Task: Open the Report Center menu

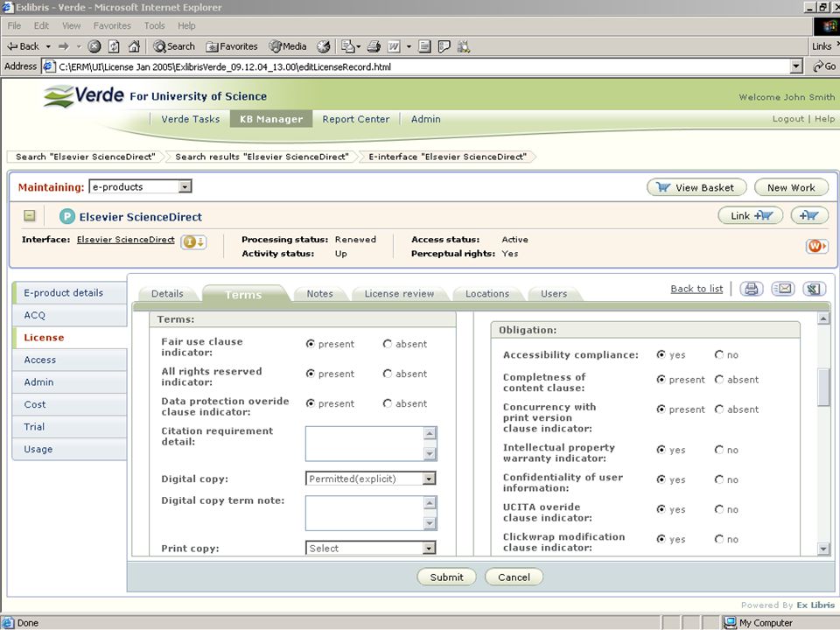Action: pos(356,119)
